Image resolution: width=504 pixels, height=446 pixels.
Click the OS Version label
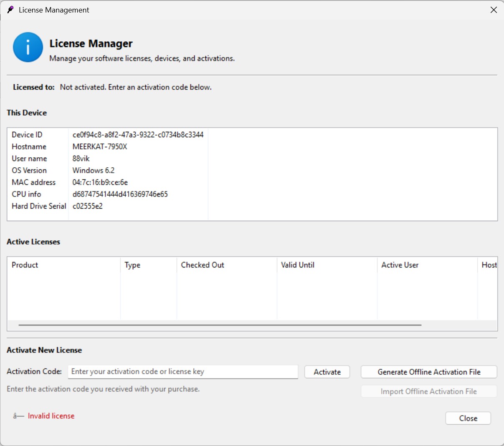point(29,170)
